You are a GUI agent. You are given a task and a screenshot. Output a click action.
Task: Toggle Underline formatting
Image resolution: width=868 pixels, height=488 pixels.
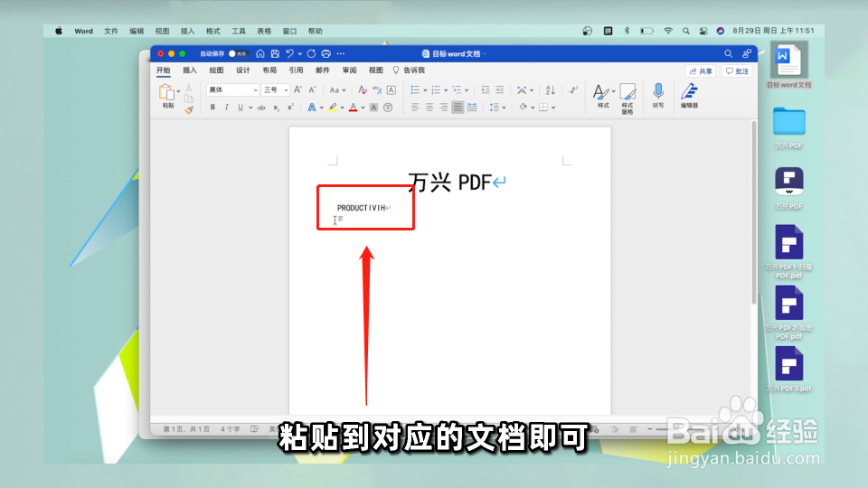[x=241, y=108]
